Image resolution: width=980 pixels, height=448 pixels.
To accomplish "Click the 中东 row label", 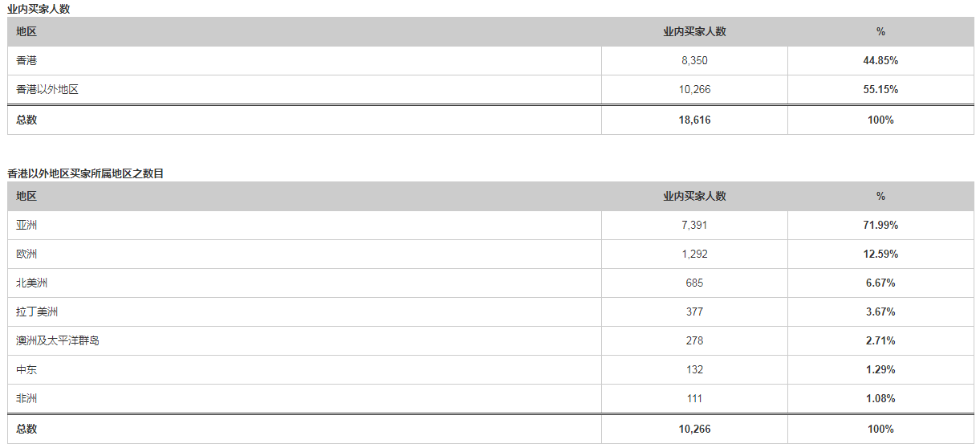I will click(26, 370).
